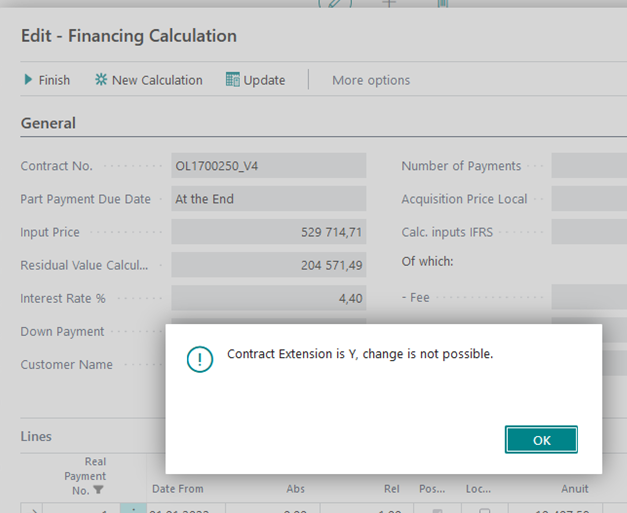Open More options menu
The image size is (627, 513).
[371, 80]
